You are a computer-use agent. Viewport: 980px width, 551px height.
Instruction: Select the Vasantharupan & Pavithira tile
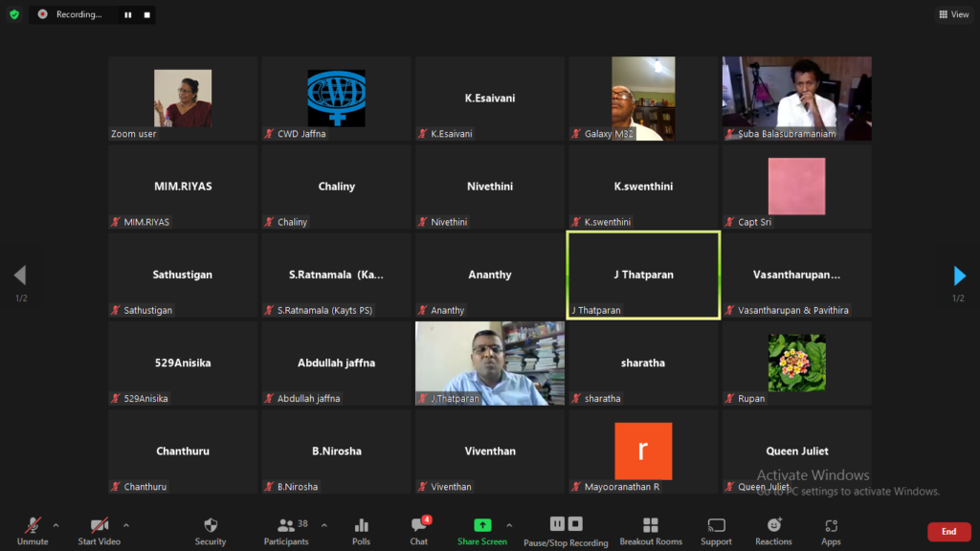point(797,275)
